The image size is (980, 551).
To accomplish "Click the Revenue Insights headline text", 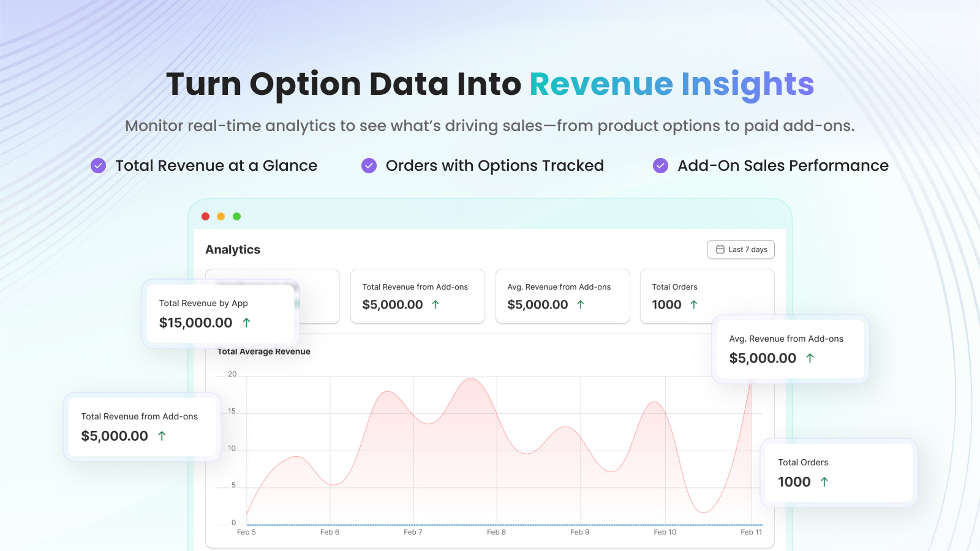I will coord(672,84).
